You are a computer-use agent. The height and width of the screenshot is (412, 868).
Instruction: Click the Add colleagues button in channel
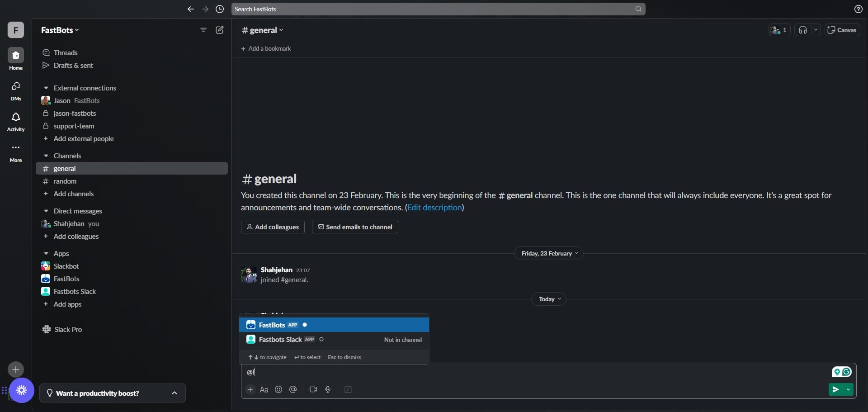(x=273, y=227)
